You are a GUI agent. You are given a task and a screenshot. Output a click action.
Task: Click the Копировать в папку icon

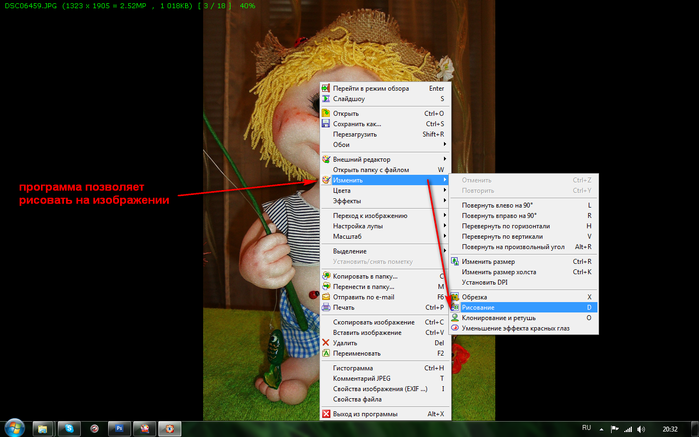pyautogui.click(x=326, y=276)
